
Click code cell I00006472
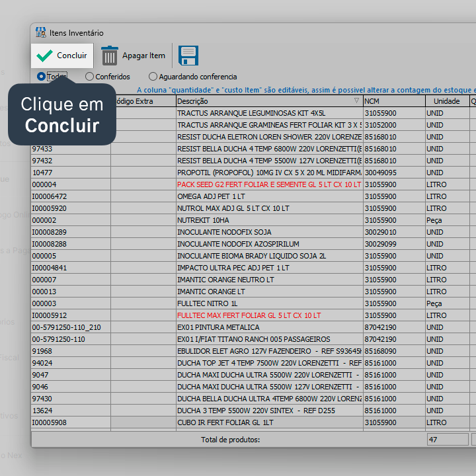click(71, 196)
